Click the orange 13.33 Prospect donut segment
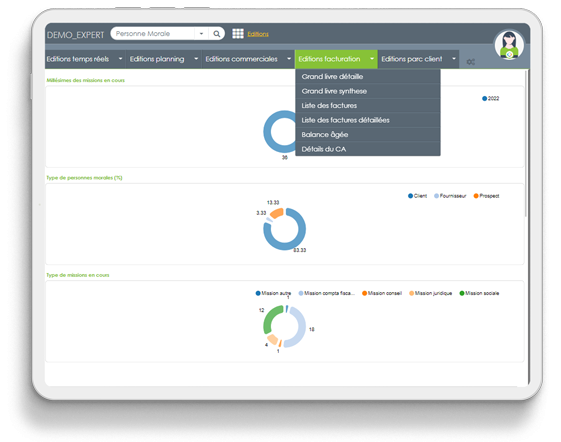561x442 pixels. coord(277,213)
